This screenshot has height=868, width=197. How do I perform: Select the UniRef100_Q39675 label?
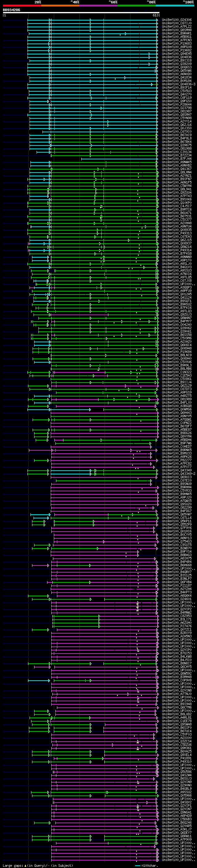click(x=177, y=145)
